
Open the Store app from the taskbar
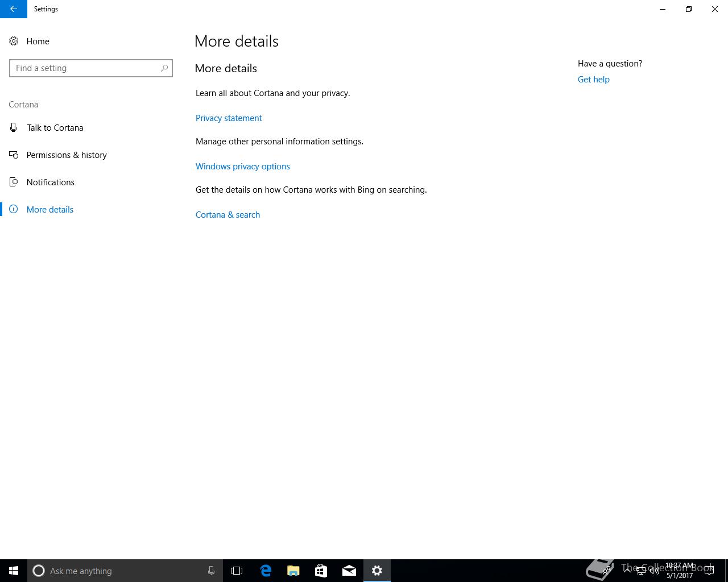pyautogui.click(x=321, y=571)
